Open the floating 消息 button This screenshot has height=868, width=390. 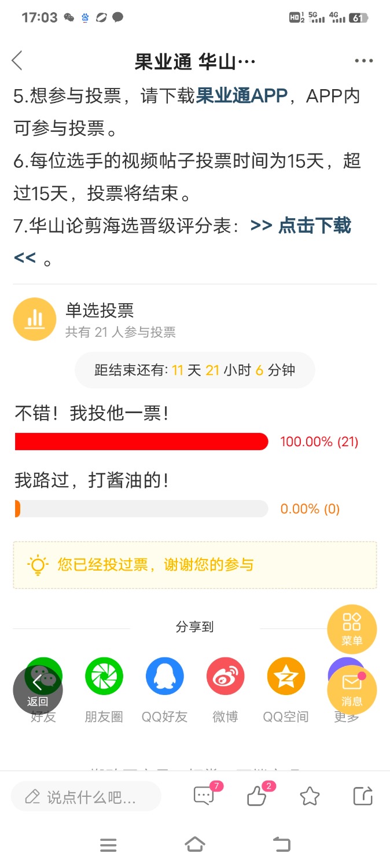[352, 690]
